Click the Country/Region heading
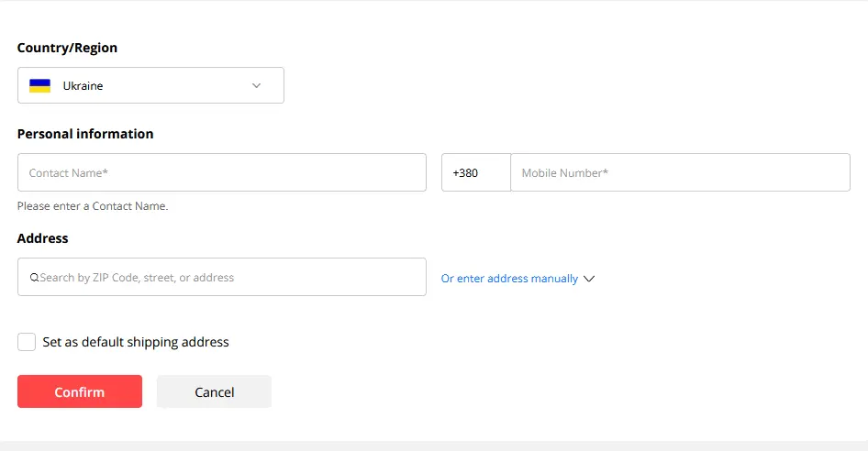Screen dimensions: 868x451 (67, 48)
